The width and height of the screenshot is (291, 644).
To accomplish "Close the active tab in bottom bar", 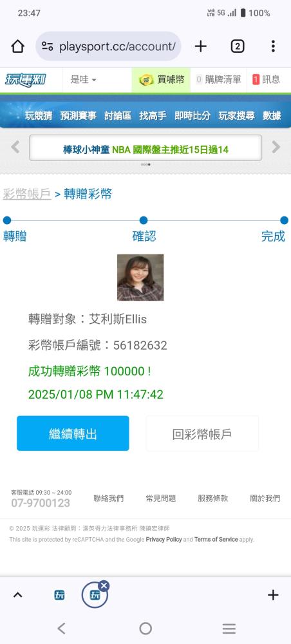I will click(x=104, y=585).
